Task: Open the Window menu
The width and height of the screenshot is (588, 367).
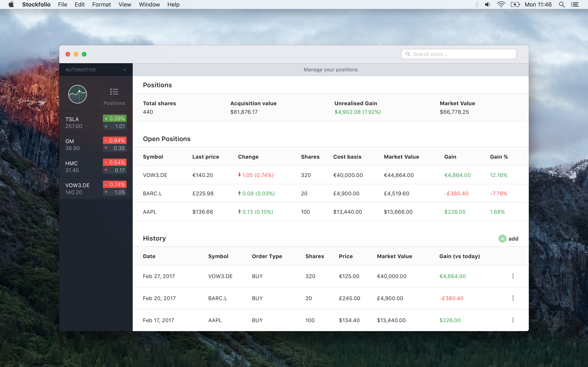Action: pyautogui.click(x=149, y=5)
